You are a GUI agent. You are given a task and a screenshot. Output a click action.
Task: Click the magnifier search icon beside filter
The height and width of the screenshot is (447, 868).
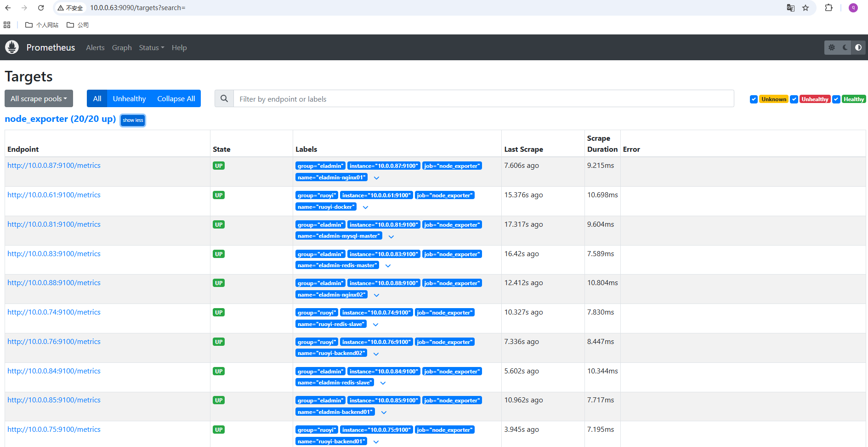(x=224, y=99)
